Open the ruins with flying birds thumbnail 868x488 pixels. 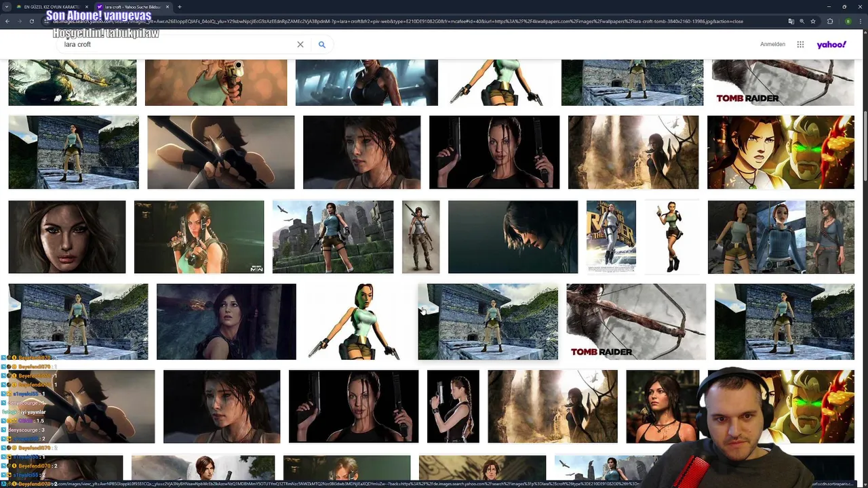pos(333,237)
